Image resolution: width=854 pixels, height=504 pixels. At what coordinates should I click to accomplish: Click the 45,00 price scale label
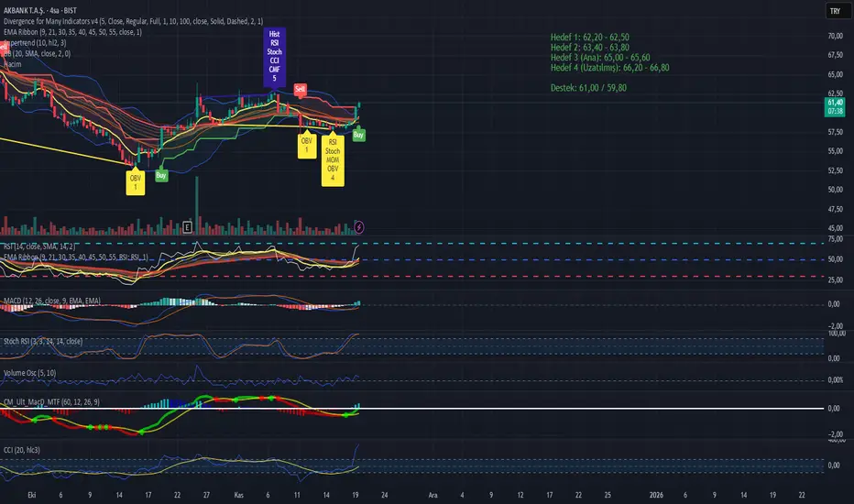[x=836, y=228]
